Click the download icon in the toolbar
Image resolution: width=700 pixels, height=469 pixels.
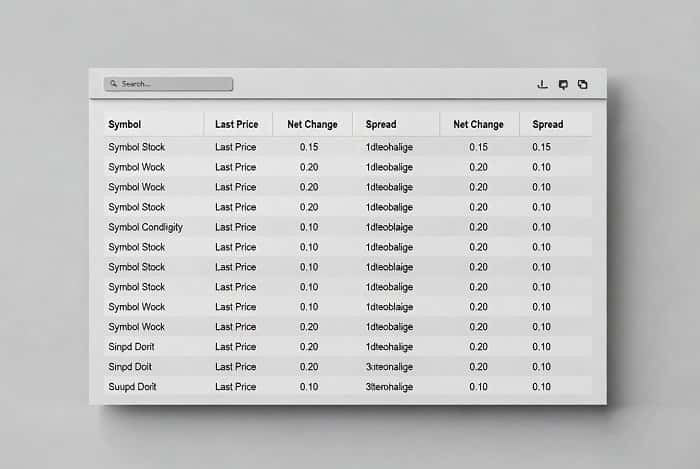543,85
